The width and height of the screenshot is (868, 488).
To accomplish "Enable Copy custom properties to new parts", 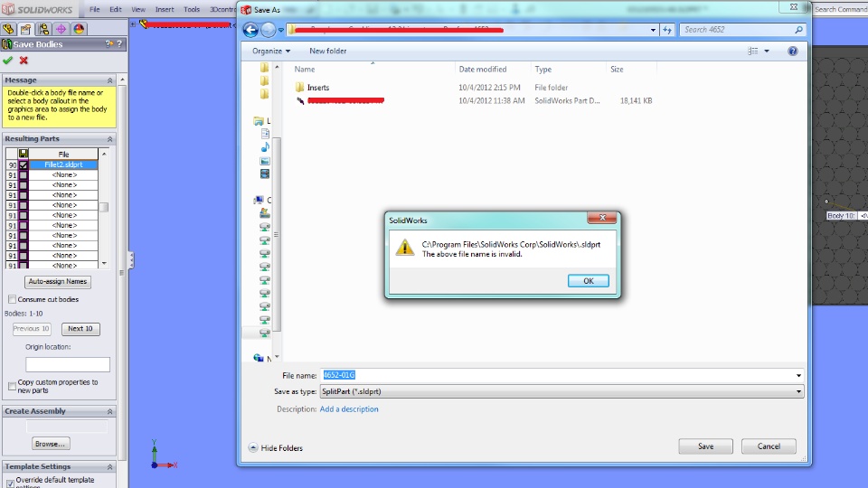I will pyautogui.click(x=12, y=386).
